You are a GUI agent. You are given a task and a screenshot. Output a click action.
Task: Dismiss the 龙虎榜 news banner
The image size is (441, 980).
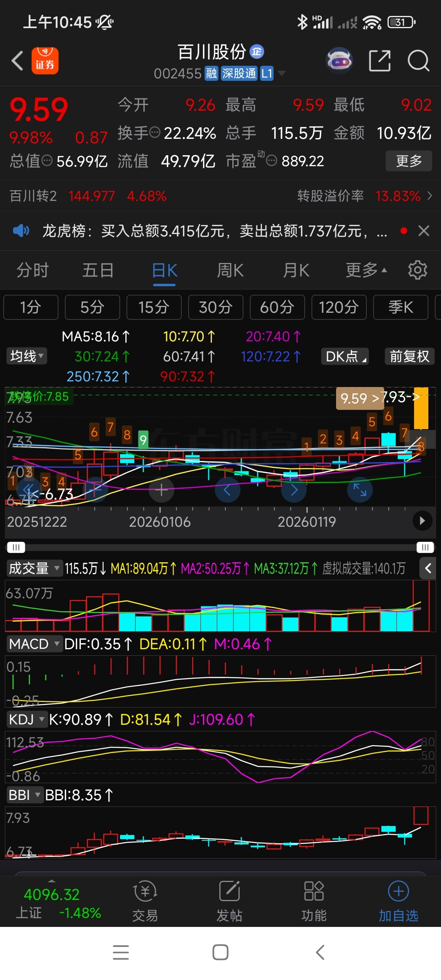tap(424, 231)
